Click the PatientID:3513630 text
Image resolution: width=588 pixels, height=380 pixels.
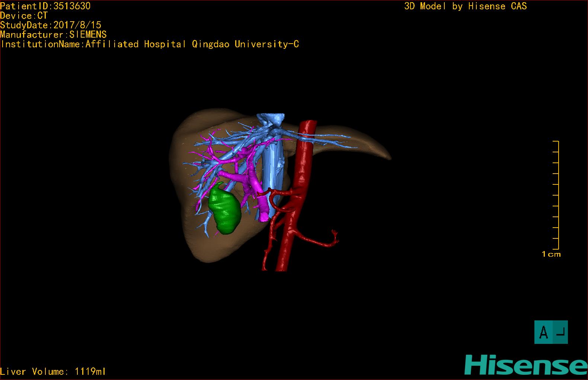[45, 6]
